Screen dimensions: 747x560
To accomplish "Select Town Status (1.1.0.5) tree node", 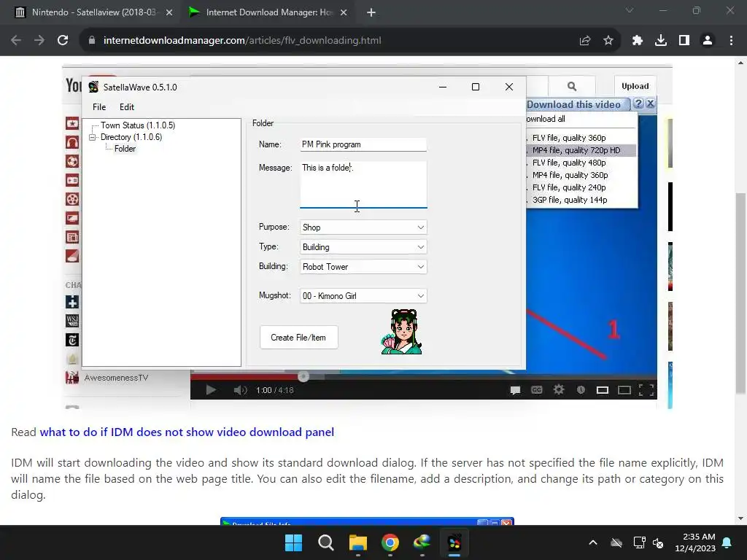I will (138, 125).
